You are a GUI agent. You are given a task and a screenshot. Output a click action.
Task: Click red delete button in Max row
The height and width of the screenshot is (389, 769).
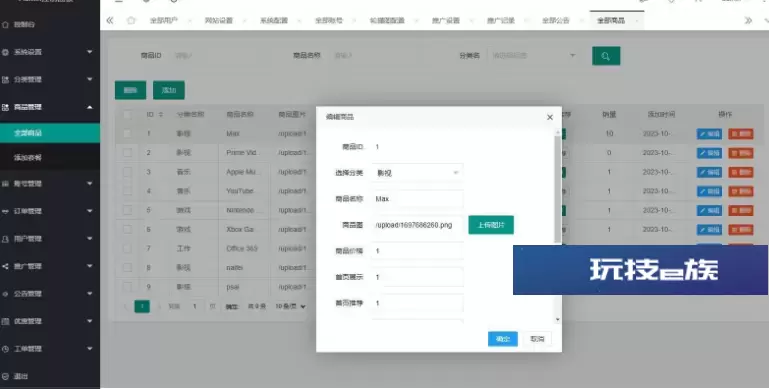click(741, 134)
